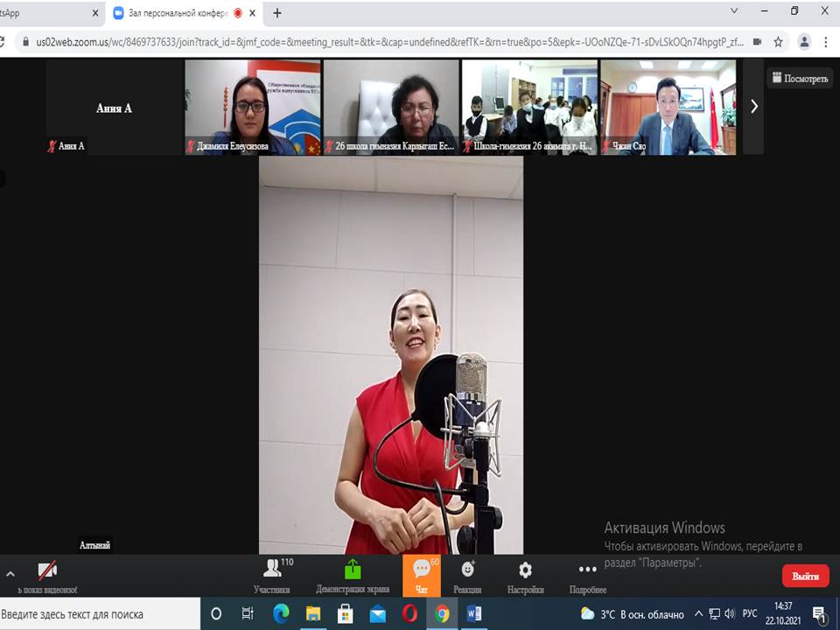
Task: Close the Zoom conference tab
Action: (x=252, y=13)
